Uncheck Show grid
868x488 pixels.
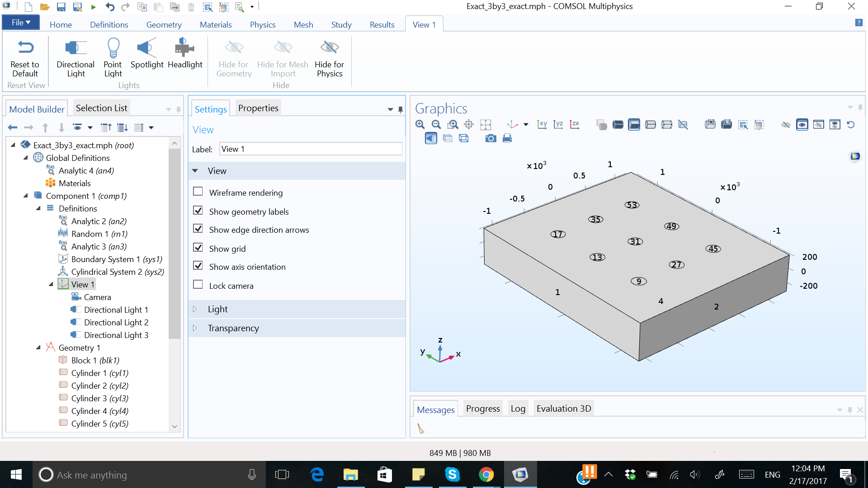click(198, 248)
